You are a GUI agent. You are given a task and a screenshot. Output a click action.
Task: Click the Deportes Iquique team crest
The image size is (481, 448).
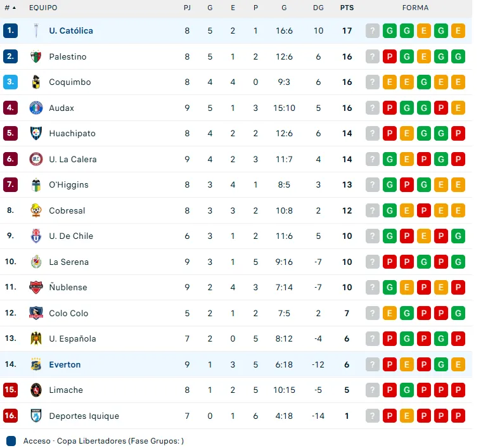pyautogui.click(x=36, y=416)
